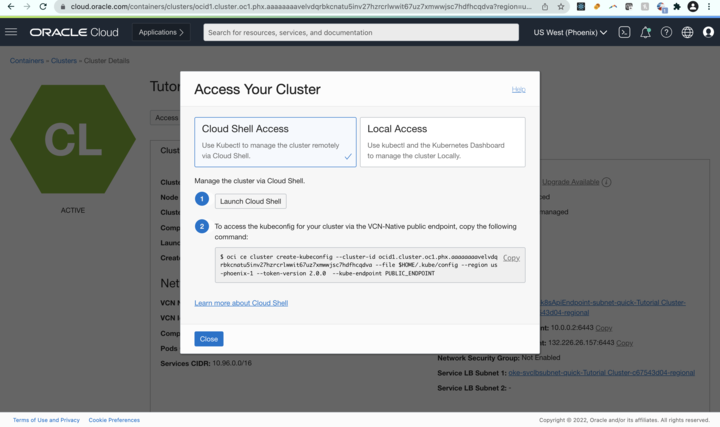Open US West (Phoenix) region dropdown
The width and height of the screenshot is (720, 427).
pyautogui.click(x=570, y=32)
